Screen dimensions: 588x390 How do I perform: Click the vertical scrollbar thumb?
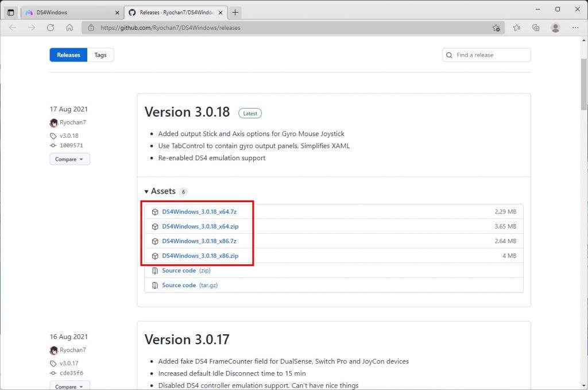pos(584,84)
